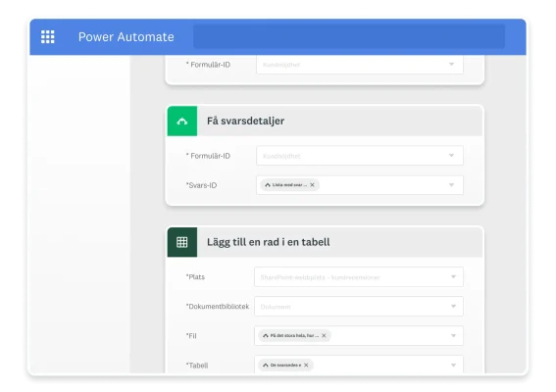Click the Tabell label
556x392 pixels.
tap(197, 366)
